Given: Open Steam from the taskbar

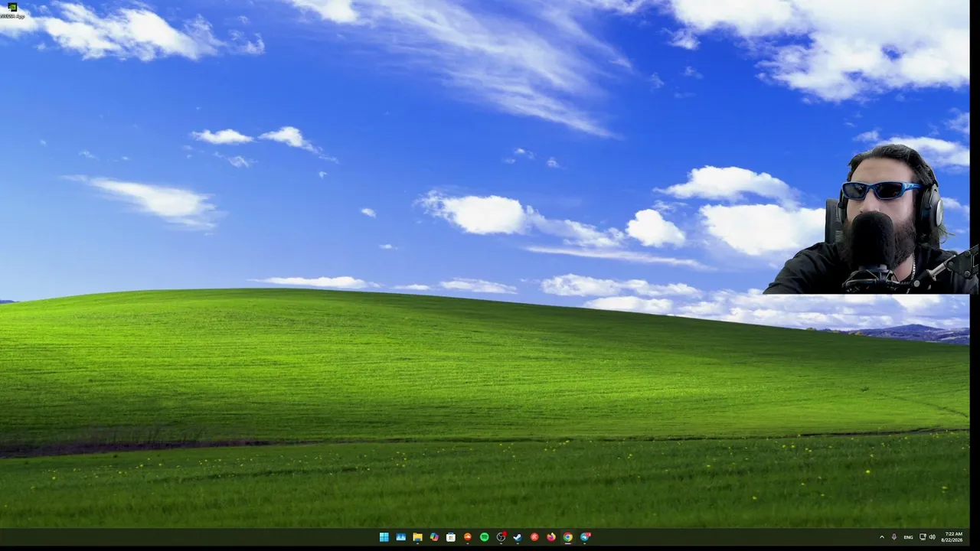Looking at the screenshot, I should tap(518, 537).
